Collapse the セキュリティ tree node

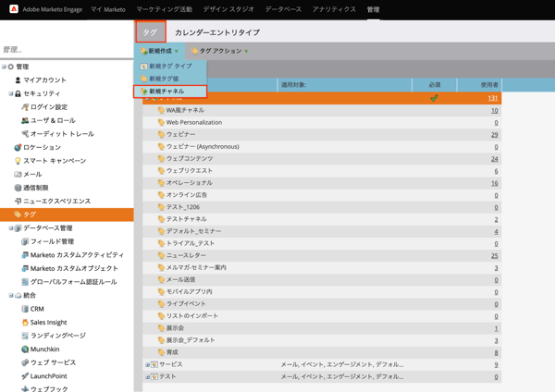click(10, 93)
